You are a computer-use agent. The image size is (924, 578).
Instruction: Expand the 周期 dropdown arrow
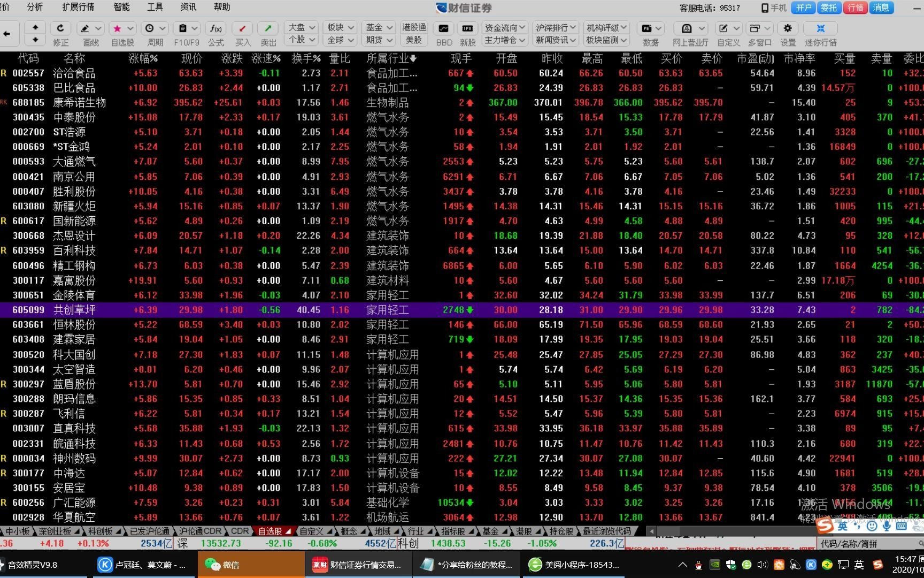163,28
